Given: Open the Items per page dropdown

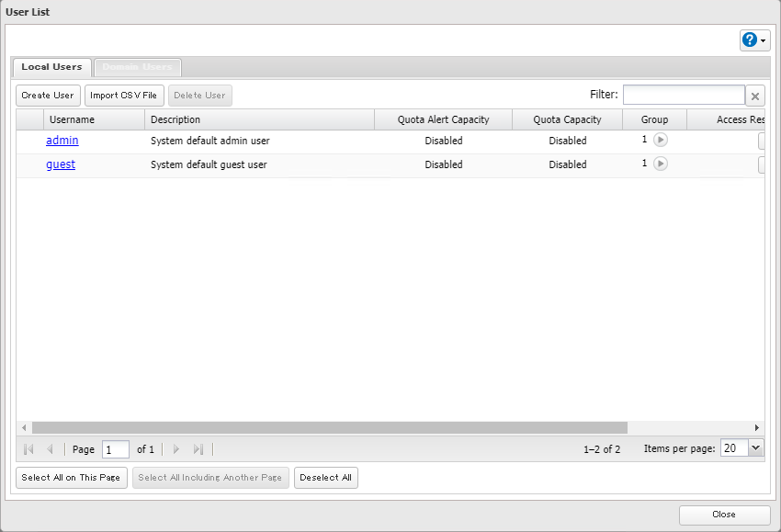Looking at the screenshot, I should tap(755, 448).
